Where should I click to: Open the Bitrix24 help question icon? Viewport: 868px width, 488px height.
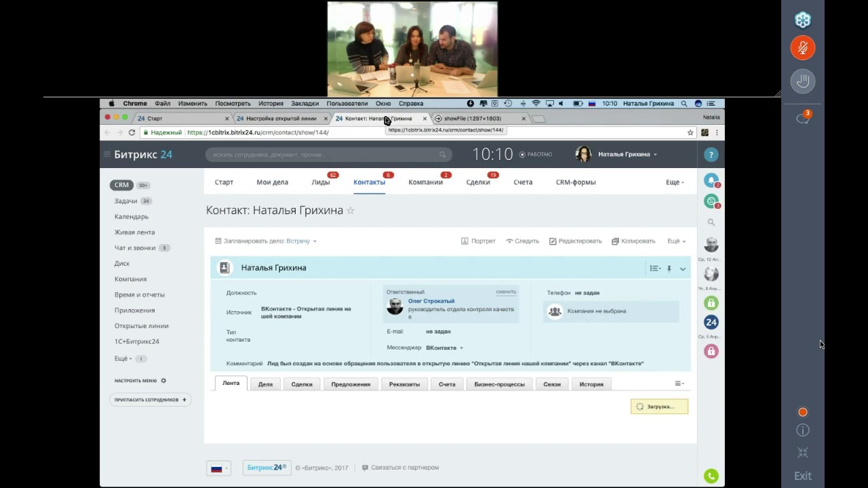711,155
